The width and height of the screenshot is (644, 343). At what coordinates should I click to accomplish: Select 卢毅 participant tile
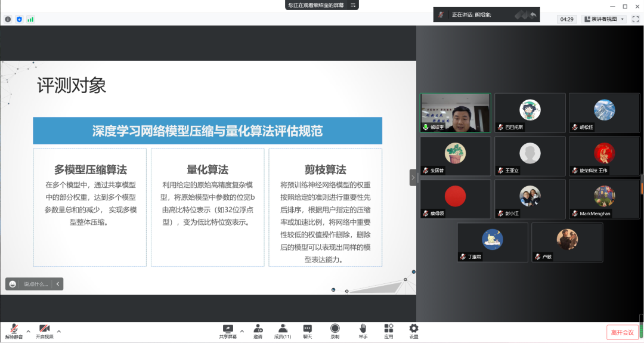tap(567, 242)
